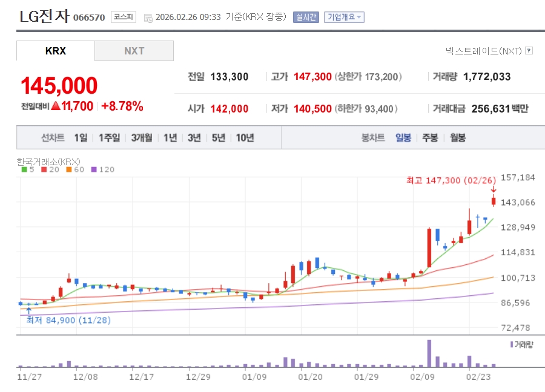Select the KRX tab
Screen dimensions: 545x392
(x=56, y=51)
